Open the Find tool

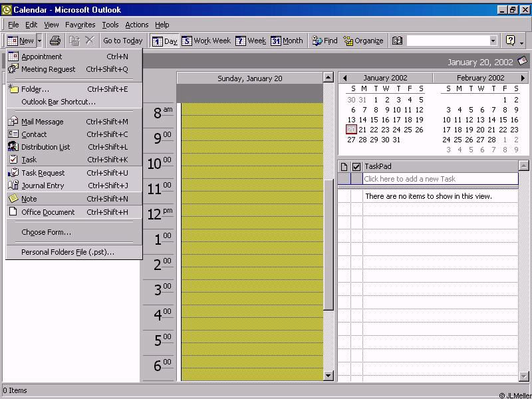click(x=325, y=41)
